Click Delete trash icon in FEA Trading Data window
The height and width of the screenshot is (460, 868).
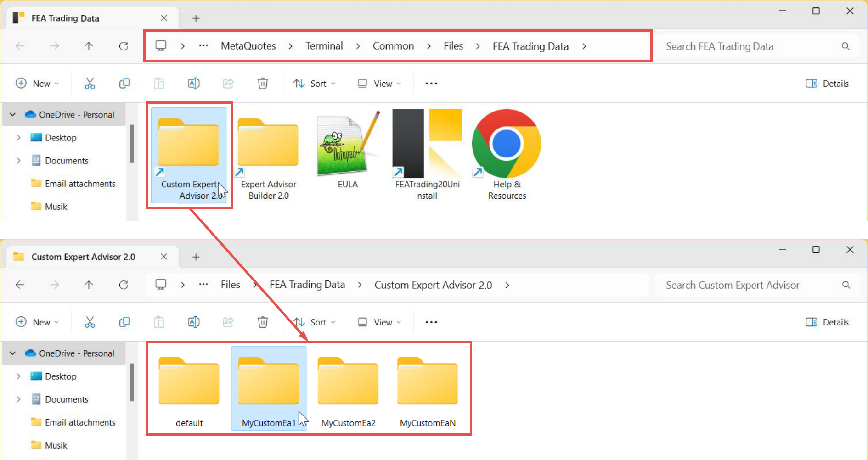click(x=263, y=84)
